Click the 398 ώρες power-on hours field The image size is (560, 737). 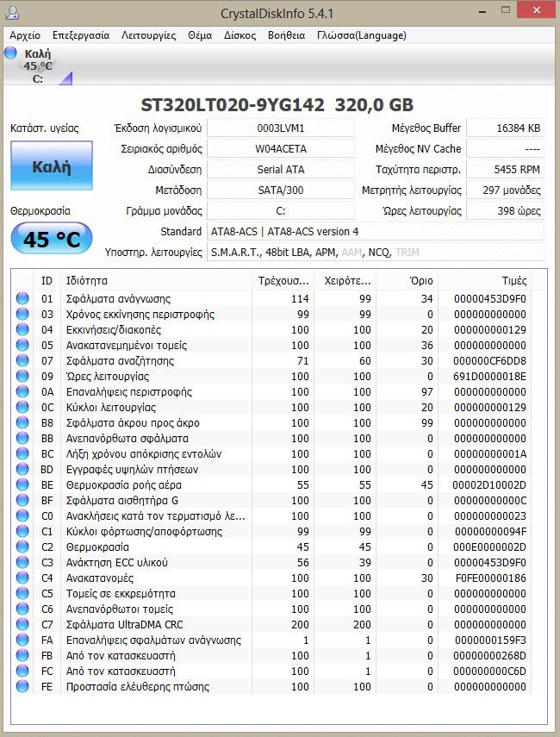505,210
